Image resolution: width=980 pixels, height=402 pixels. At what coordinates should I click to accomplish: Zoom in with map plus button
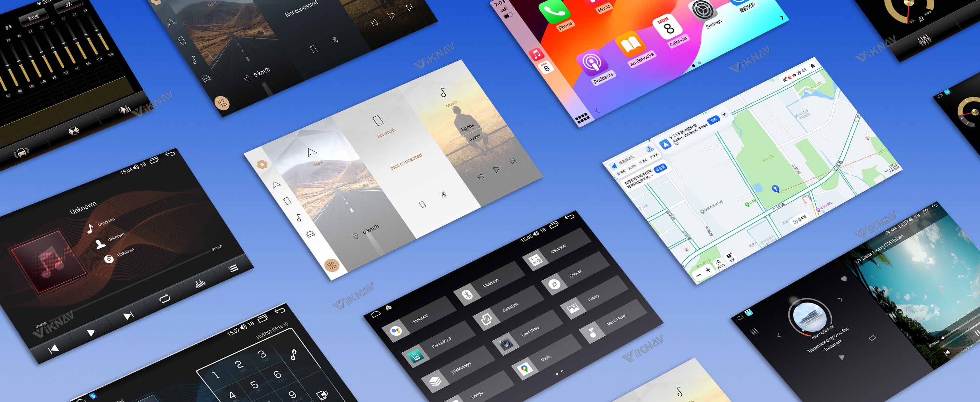coord(708,270)
